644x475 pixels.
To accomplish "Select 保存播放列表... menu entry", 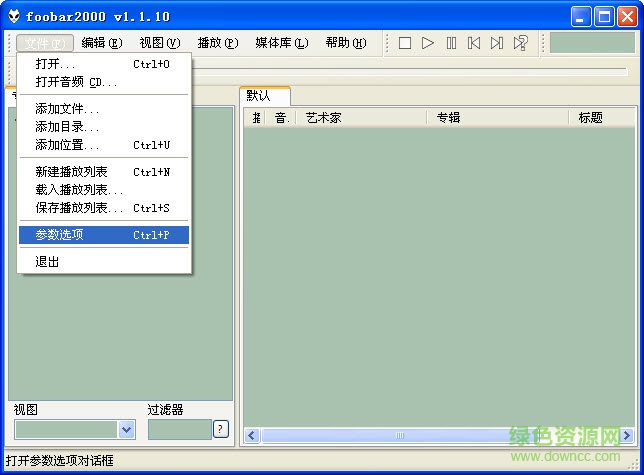I will click(x=104, y=208).
